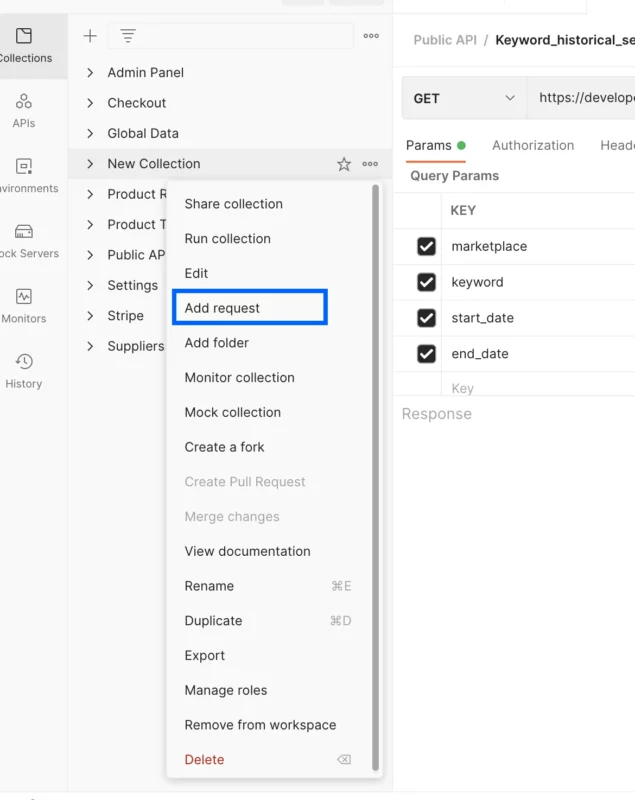The image size is (635, 800).
Task: Click the filter icon in collections search
Action: 128,36
